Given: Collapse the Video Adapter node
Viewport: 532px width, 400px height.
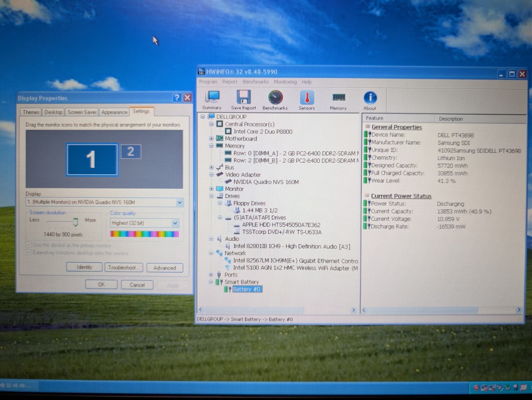Looking at the screenshot, I should coord(211,174).
